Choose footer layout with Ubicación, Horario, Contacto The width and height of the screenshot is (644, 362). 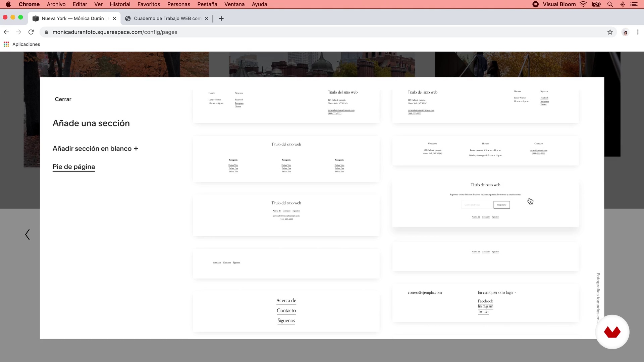tap(485, 150)
